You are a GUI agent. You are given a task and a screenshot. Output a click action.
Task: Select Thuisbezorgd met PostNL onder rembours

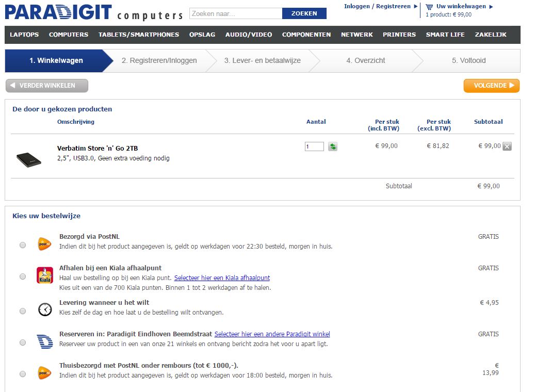(23, 374)
